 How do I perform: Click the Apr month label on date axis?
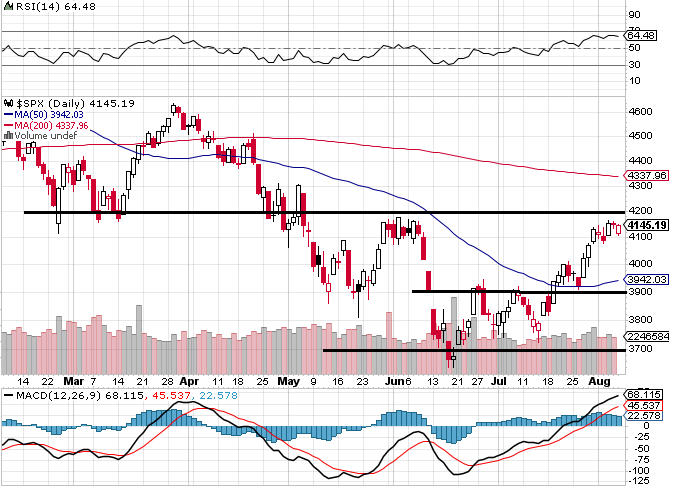pos(189,381)
